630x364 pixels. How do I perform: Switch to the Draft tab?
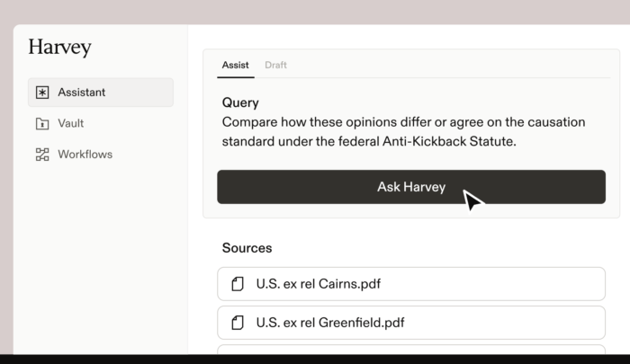(275, 65)
